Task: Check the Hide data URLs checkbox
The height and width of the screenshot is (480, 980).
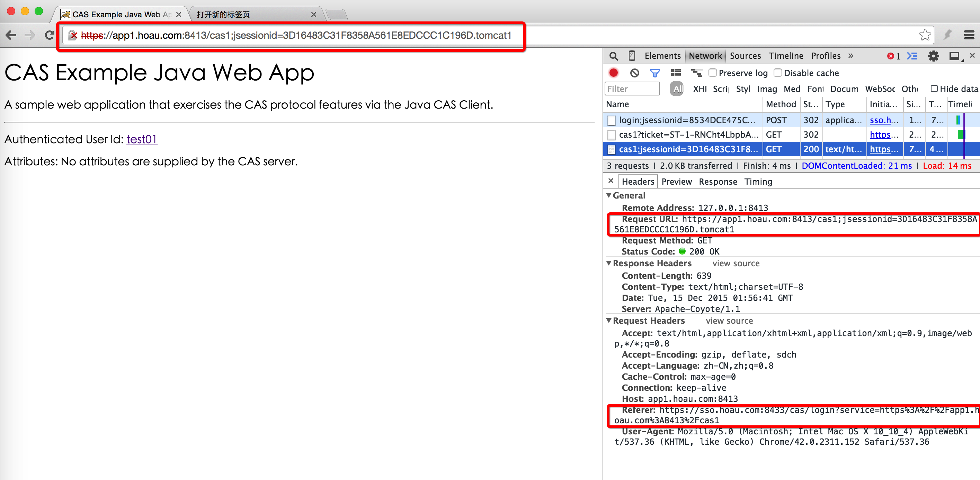Action: (x=934, y=89)
